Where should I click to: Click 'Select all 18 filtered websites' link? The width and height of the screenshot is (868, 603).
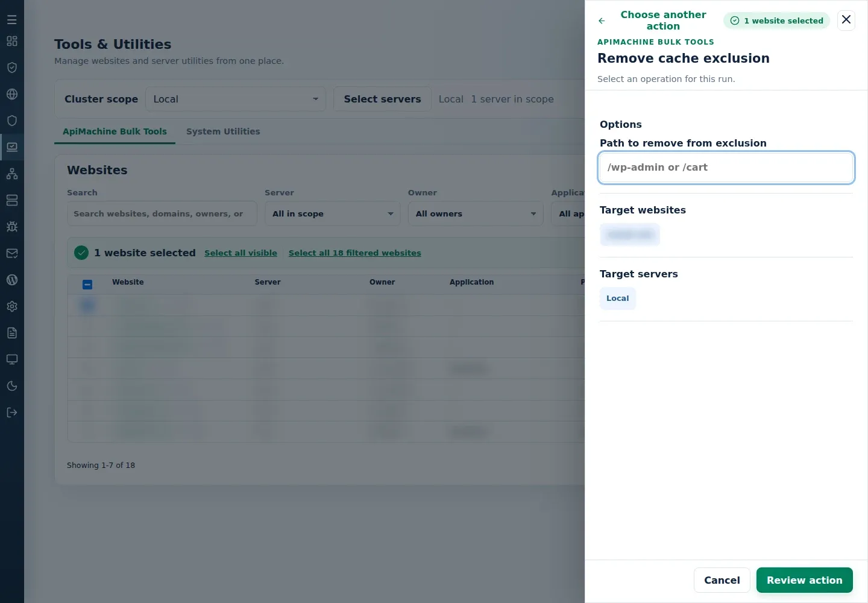[355, 253]
